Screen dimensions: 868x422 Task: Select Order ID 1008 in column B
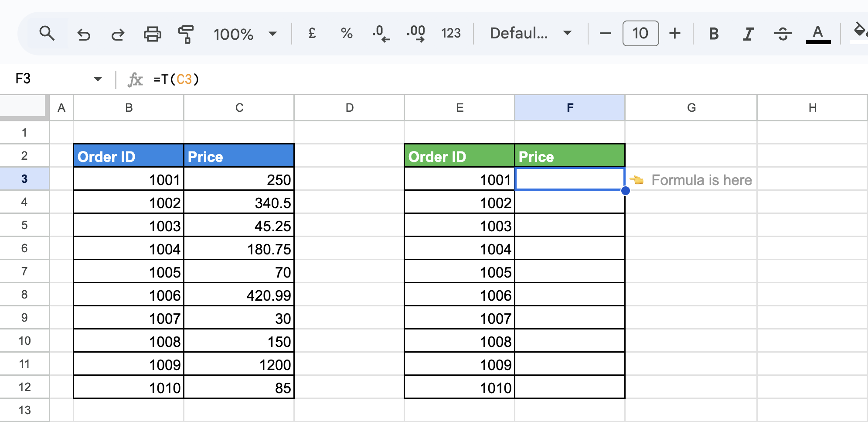click(129, 341)
